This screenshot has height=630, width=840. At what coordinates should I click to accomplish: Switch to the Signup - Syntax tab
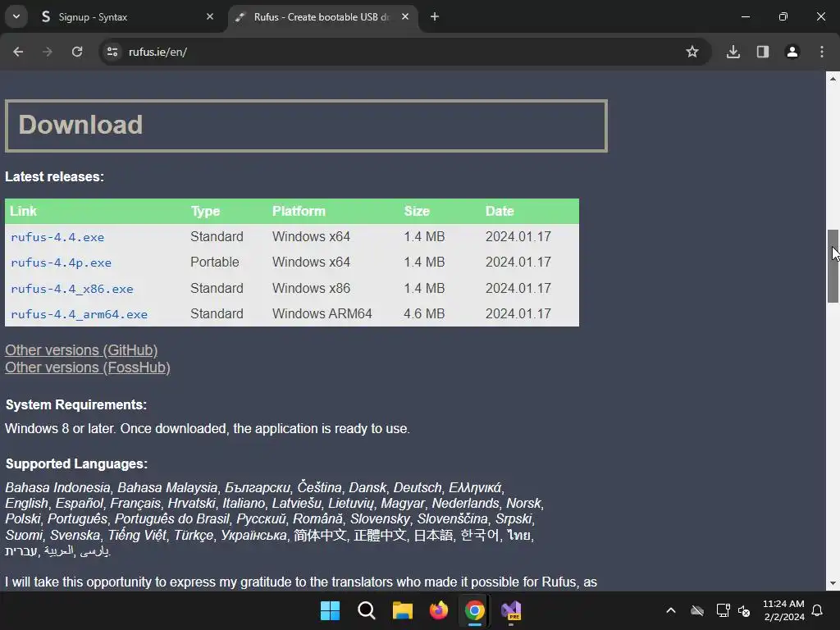(127, 16)
